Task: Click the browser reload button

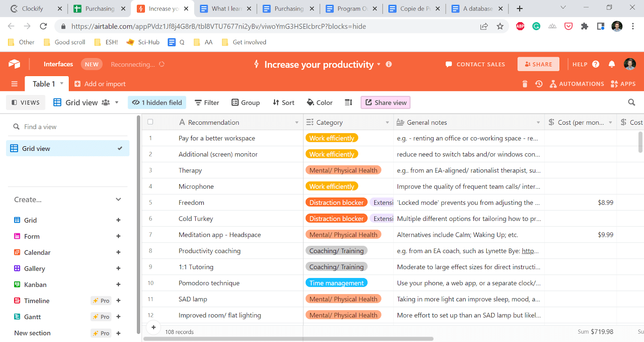Action: (x=43, y=26)
